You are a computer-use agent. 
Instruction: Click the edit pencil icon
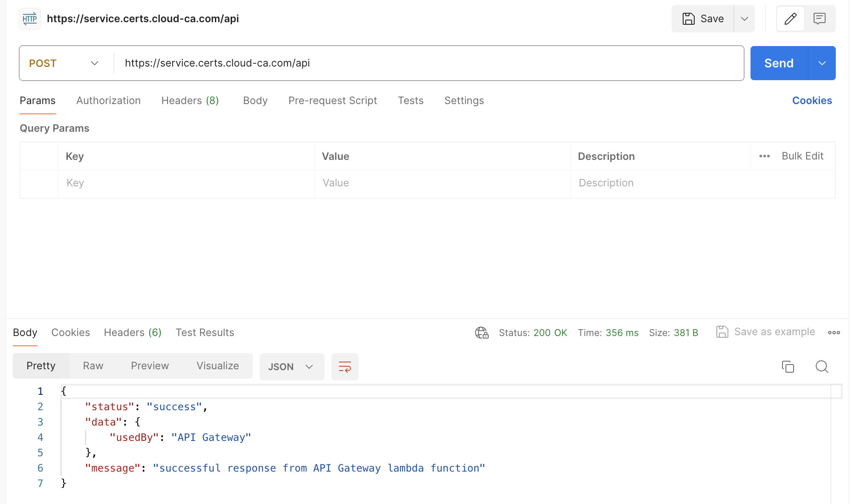(x=791, y=19)
